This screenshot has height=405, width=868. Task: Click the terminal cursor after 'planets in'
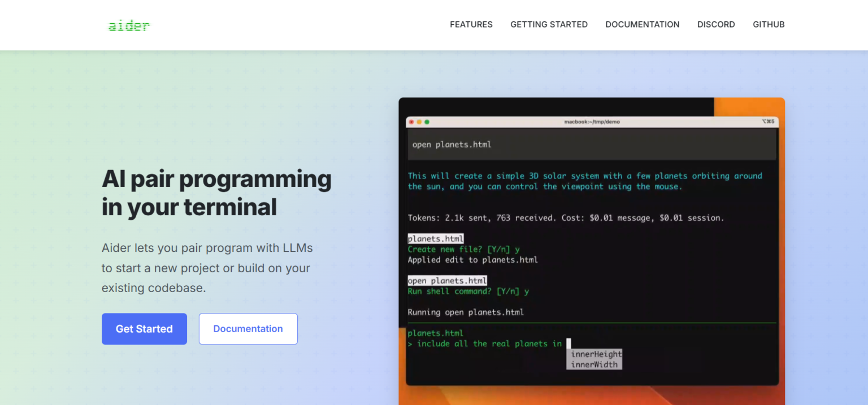tap(568, 343)
